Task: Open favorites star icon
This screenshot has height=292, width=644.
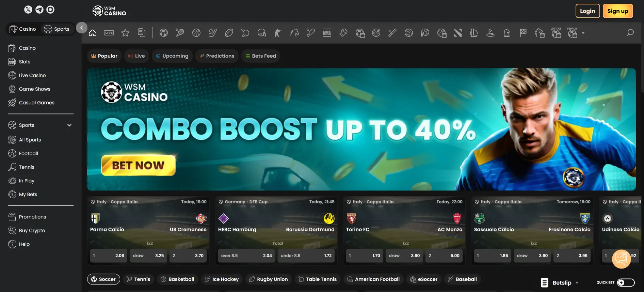Action: pyautogui.click(x=125, y=33)
